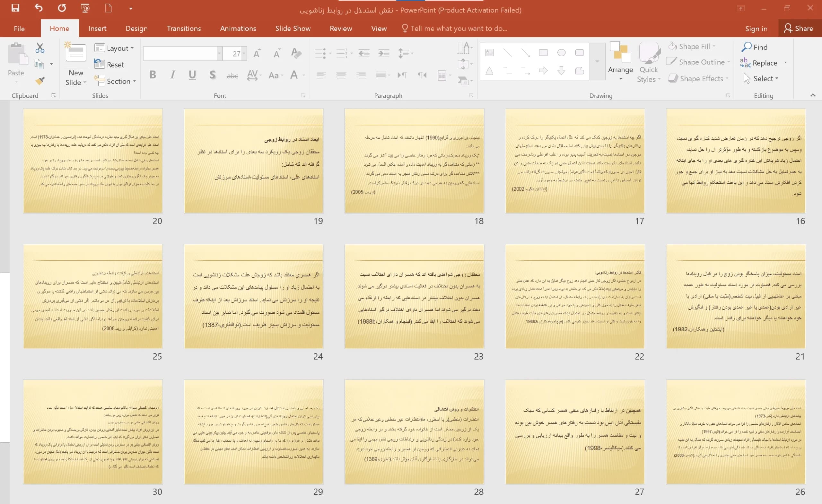822x504 pixels.
Task: Click Sign in link
Action: pos(756,29)
